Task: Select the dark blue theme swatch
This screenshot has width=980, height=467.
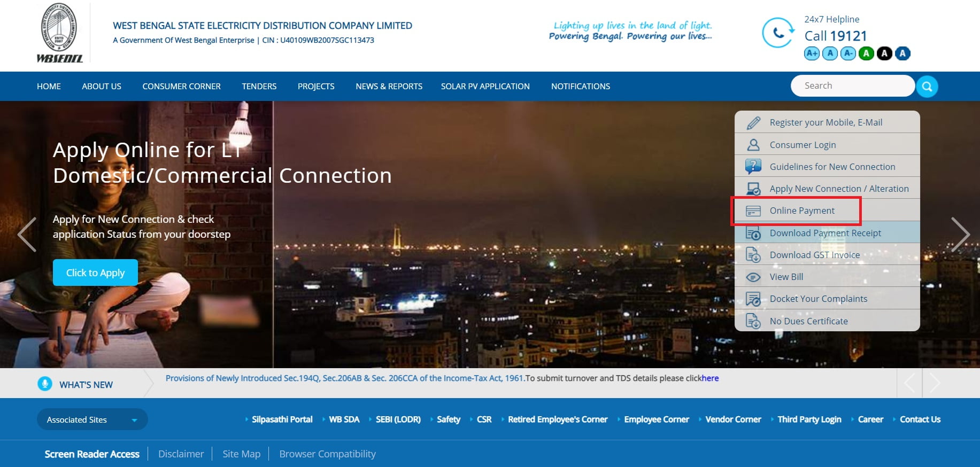Action: click(x=902, y=53)
